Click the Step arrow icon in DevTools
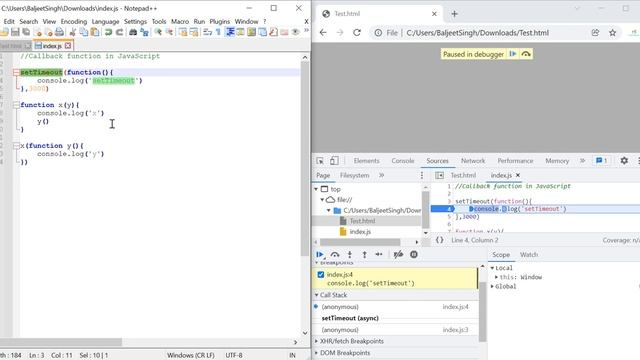Viewport: 640px width, 360px height. [x=379, y=254]
